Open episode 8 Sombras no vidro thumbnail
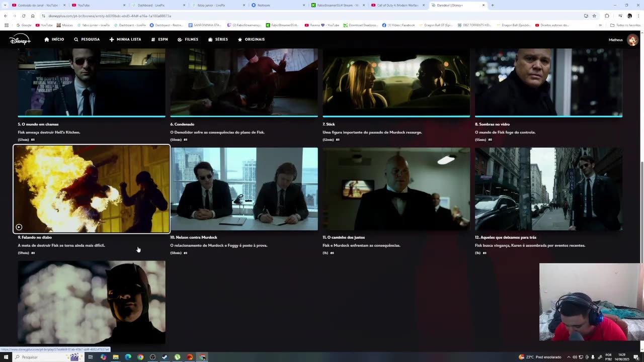This screenshot has height=362, width=644. point(548,82)
